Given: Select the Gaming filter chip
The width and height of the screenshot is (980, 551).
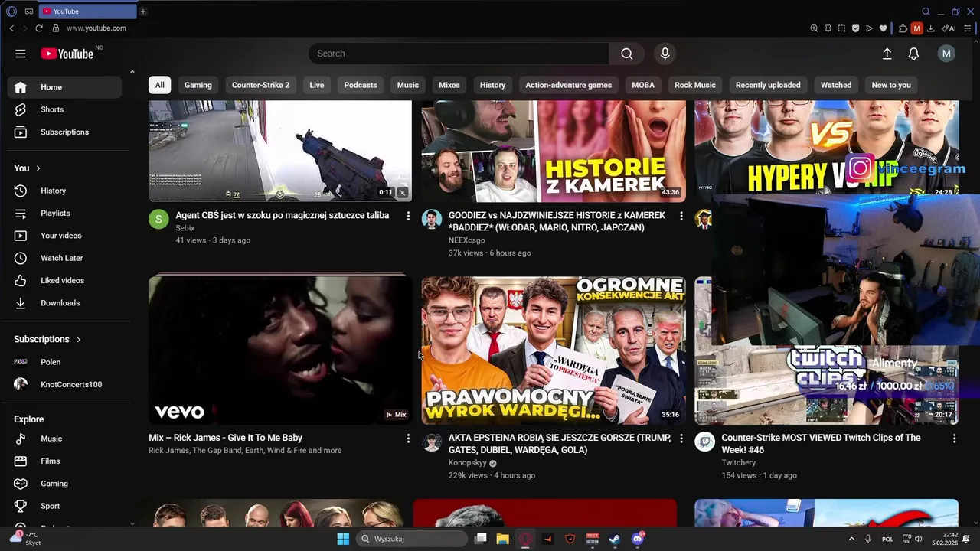Looking at the screenshot, I should tap(198, 85).
